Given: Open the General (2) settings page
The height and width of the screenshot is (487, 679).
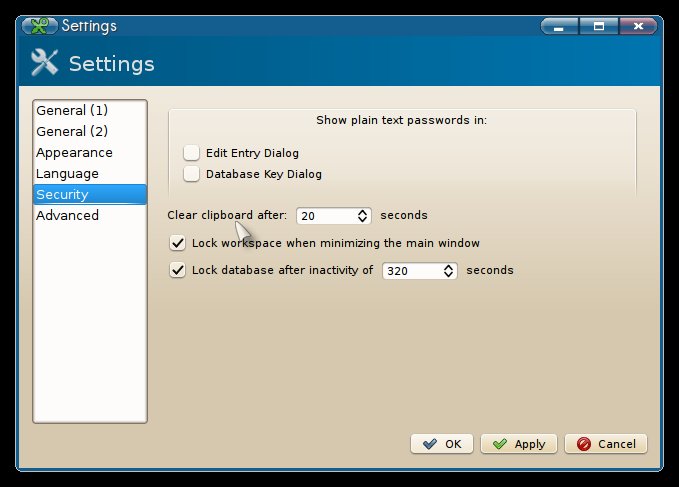Looking at the screenshot, I should click(71, 131).
